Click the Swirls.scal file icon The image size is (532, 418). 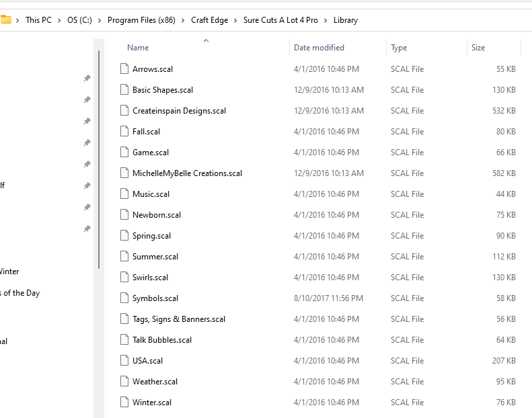coord(124,278)
